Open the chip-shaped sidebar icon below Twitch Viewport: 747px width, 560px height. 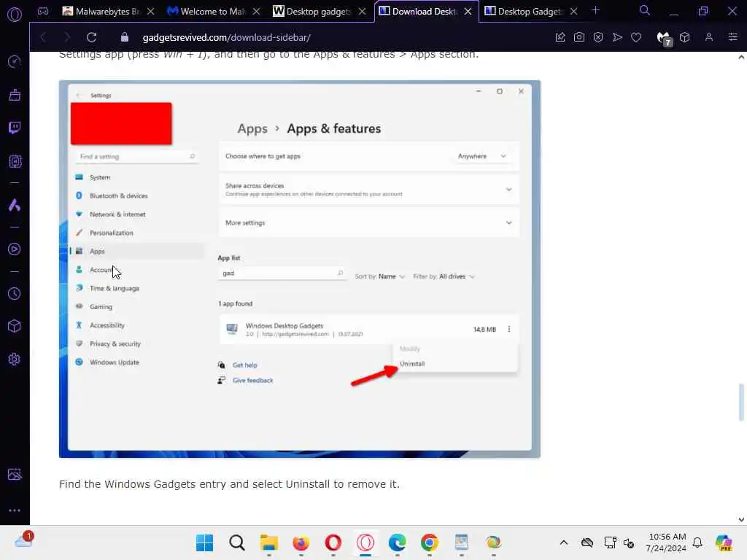(x=15, y=161)
